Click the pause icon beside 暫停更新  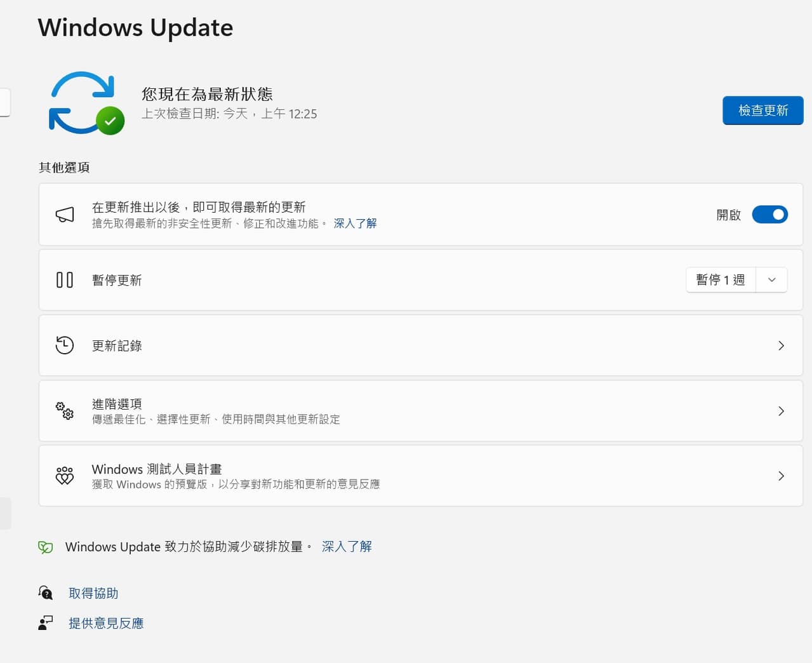pyautogui.click(x=65, y=280)
